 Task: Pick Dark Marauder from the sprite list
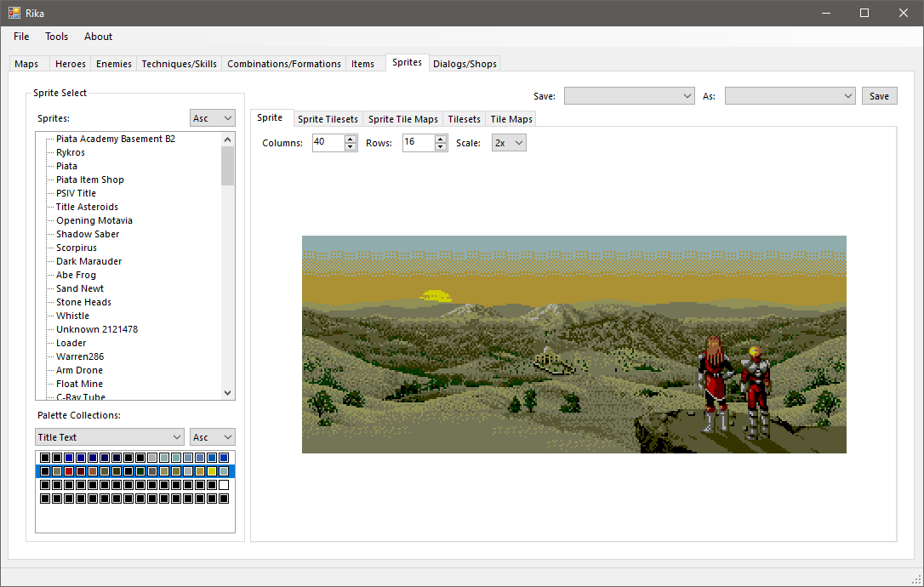[89, 261]
